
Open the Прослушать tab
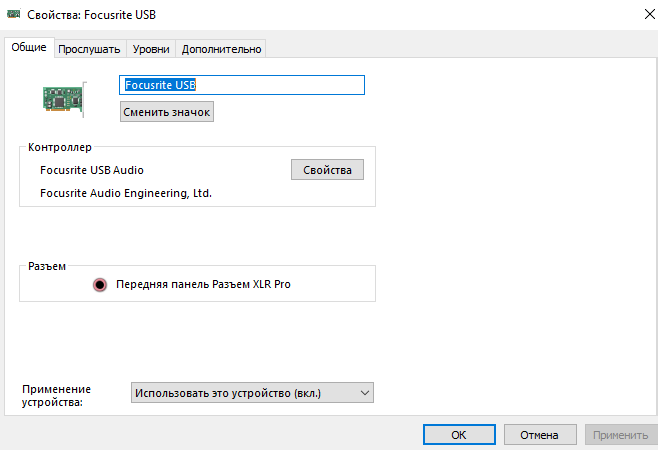[89, 48]
